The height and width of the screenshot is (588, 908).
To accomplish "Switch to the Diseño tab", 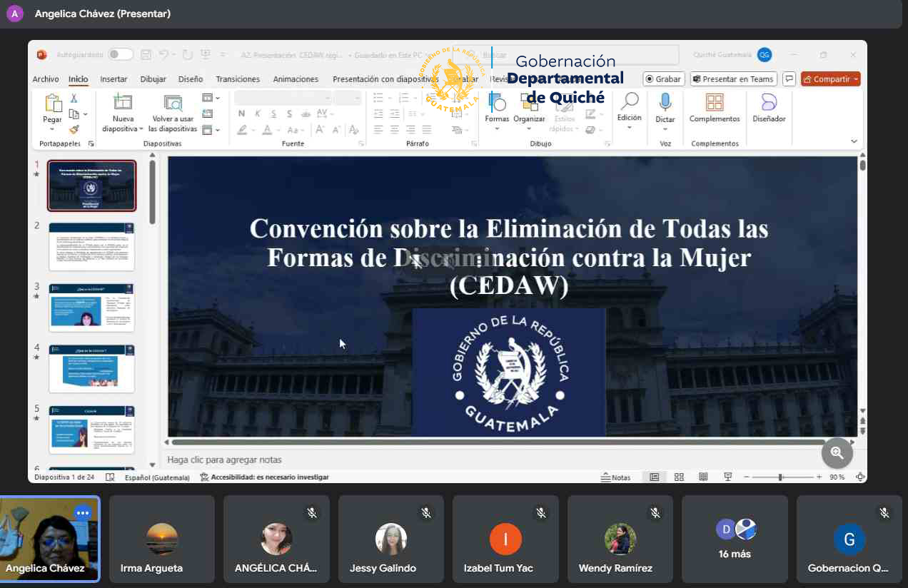I will tap(191, 79).
